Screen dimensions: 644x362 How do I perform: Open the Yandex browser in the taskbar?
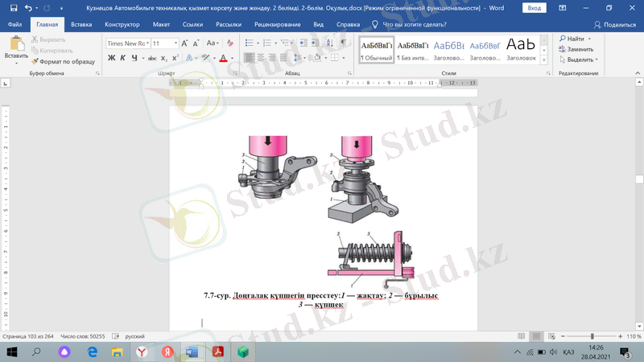click(x=142, y=352)
